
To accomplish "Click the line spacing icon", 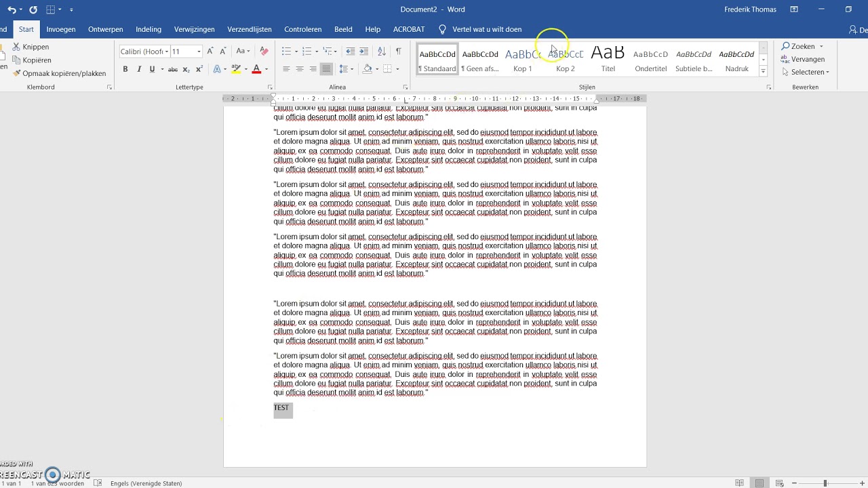I will pyautogui.click(x=344, y=69).
